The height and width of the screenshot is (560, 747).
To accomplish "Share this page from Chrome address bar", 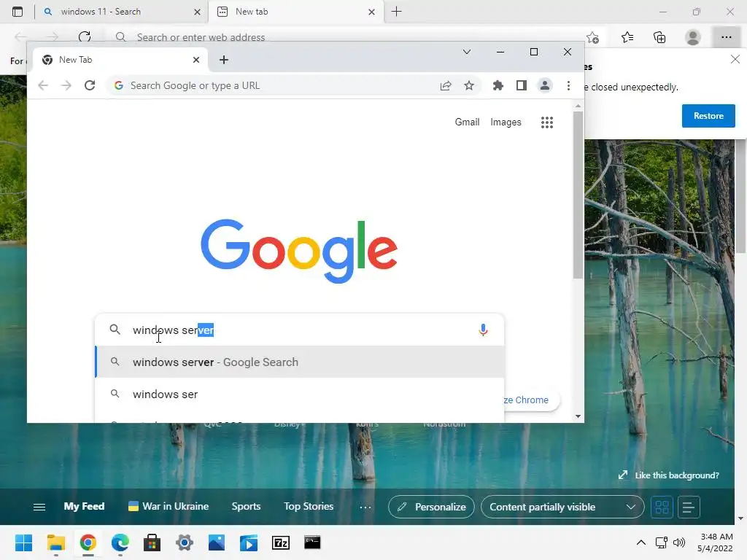I will (446, 85).
